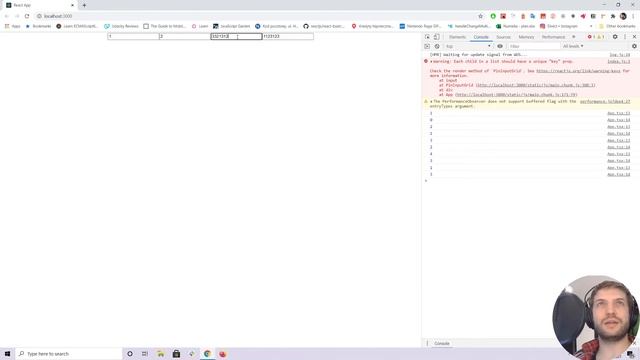Toggle the device toolbar icon in DevTools
The height and width of the screenshot is (360, 640).
[x=436, y=37]
